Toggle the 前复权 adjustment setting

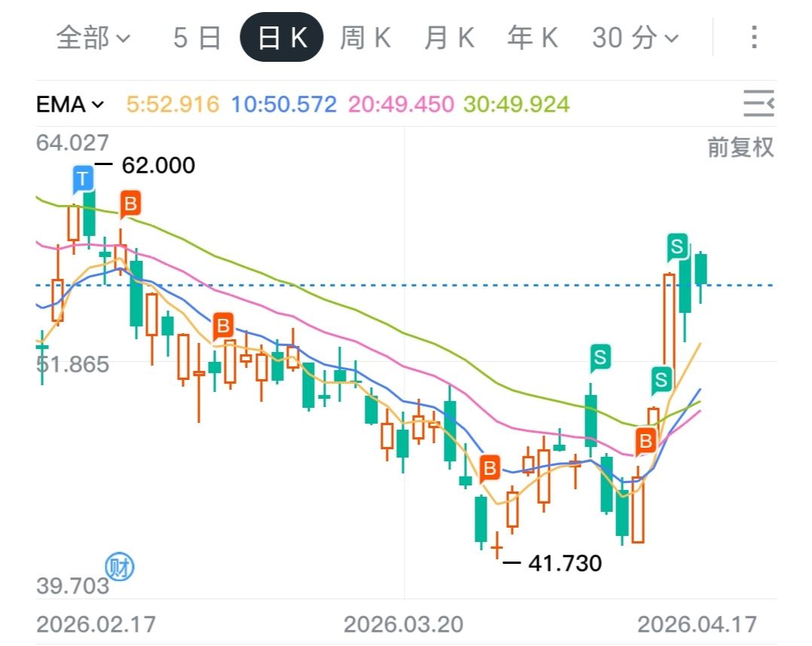pos(740,147)
